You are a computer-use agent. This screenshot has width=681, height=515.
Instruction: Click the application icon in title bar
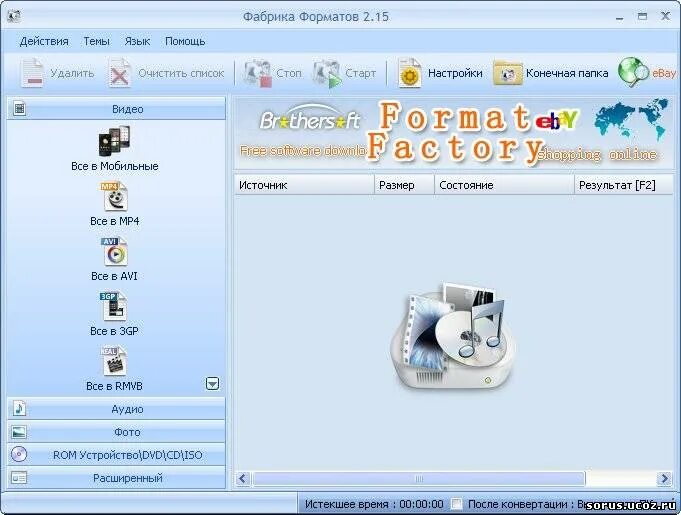click(x=14, y=16)
